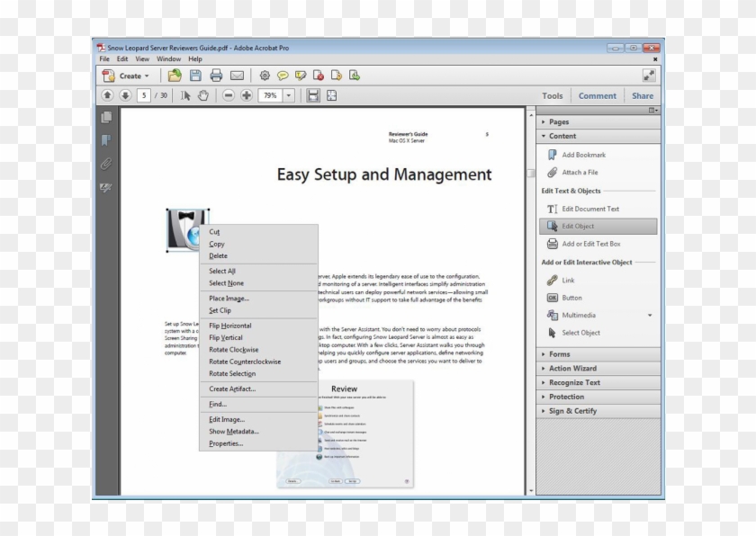Expand the Pages section
Screen dimensions: 756x536
click(x=598, y=121)
